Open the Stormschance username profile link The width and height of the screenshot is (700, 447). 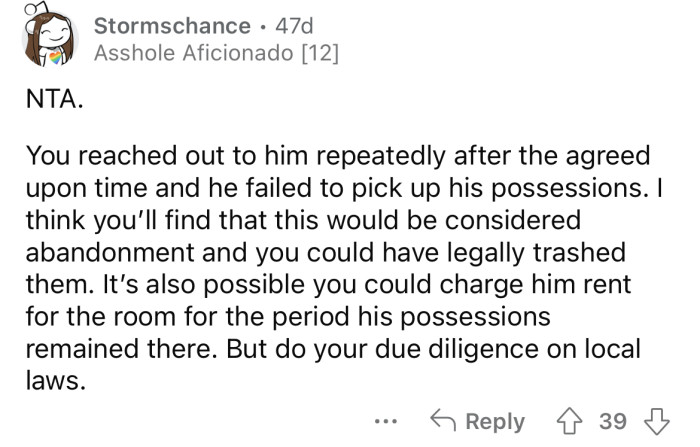pos(172,25)
